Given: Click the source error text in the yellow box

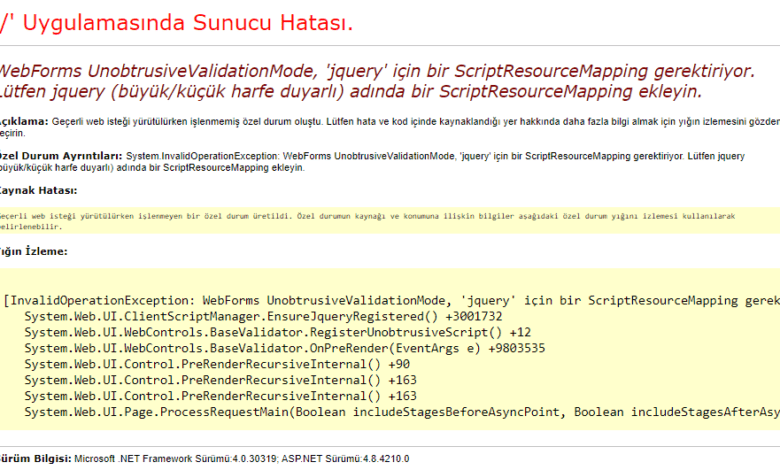Looking at the screenshot, I should (367, 221).
